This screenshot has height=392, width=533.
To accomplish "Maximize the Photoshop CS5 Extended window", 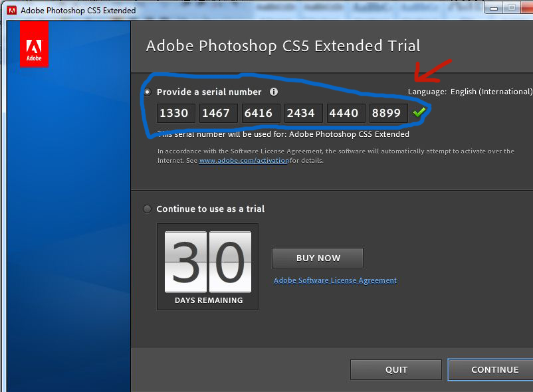I will pos(511,7).
